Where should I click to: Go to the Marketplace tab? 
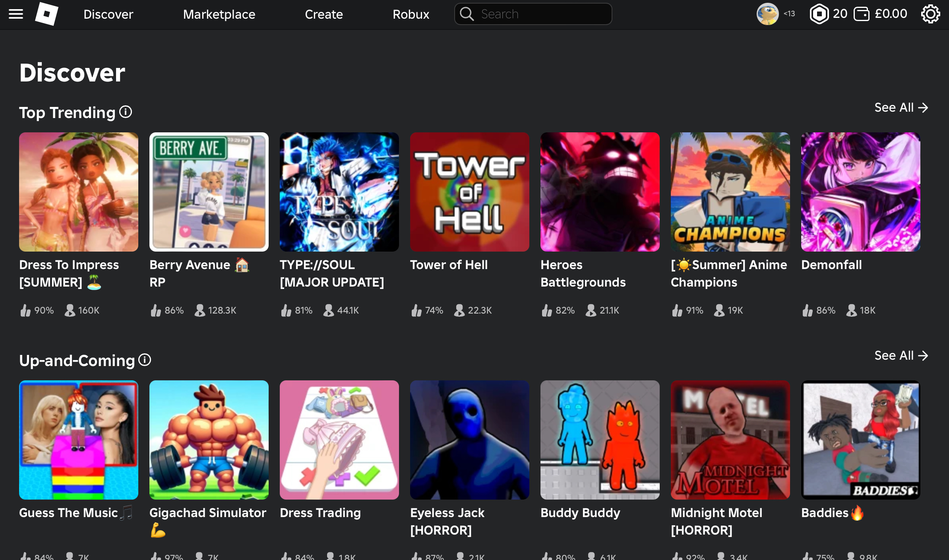[x=219, y=14]
